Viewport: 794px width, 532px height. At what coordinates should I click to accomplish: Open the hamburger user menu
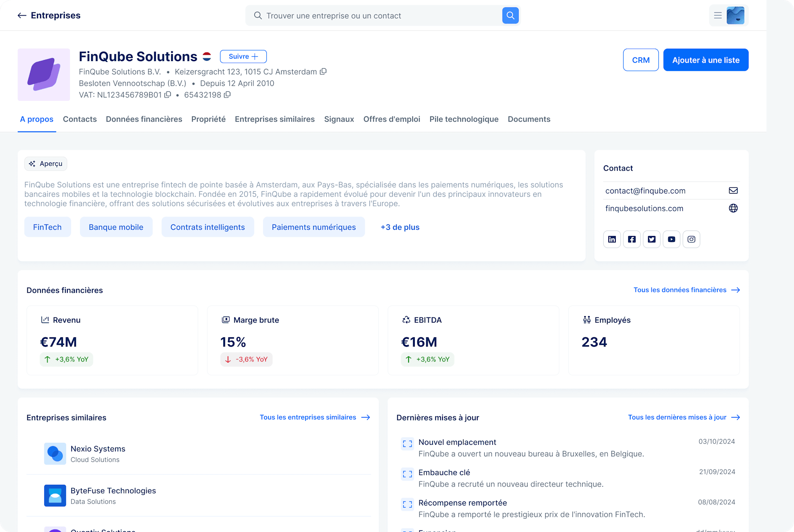718,16
